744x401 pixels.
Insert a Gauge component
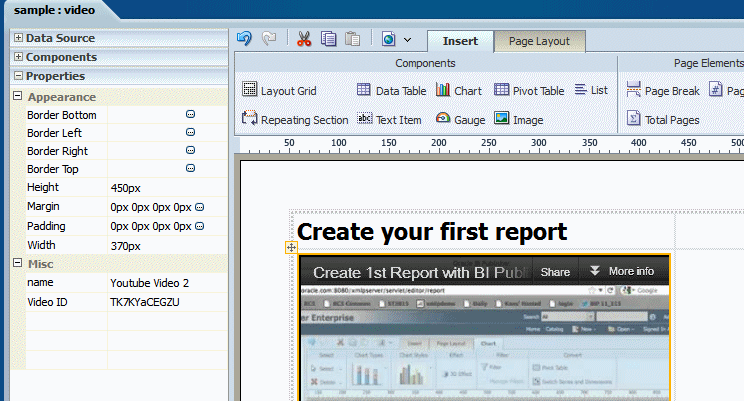(x=460, y=119)
